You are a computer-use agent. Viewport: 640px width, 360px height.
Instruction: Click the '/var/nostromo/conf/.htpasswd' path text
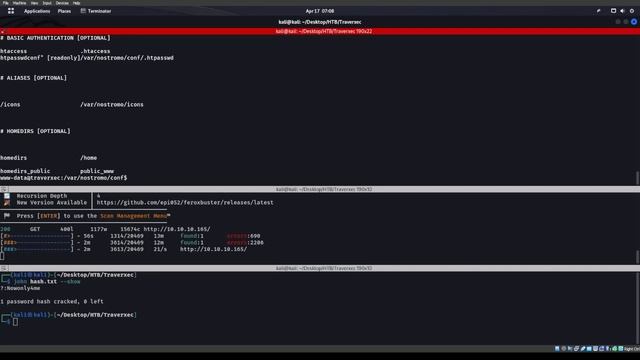(x=127, y=58)
